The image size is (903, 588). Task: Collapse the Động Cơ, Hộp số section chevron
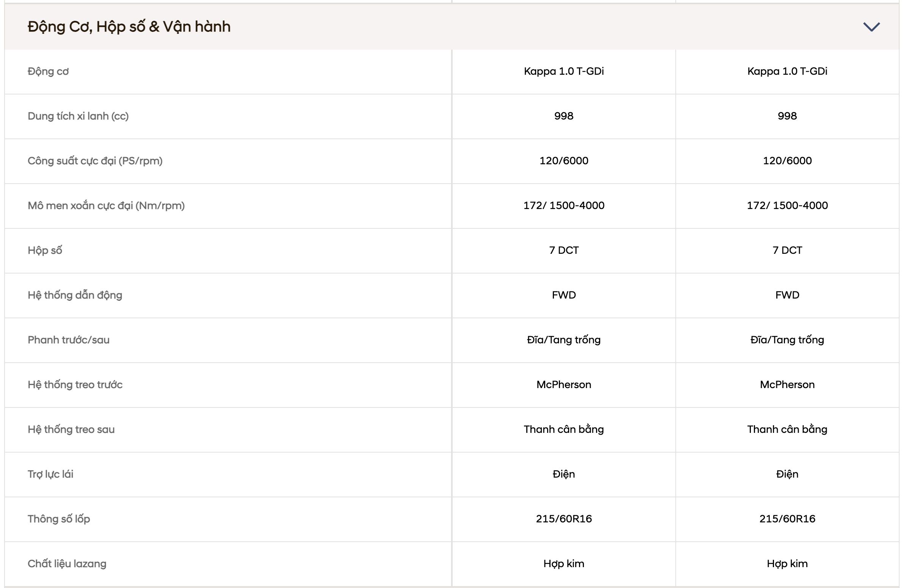[871, 27]
